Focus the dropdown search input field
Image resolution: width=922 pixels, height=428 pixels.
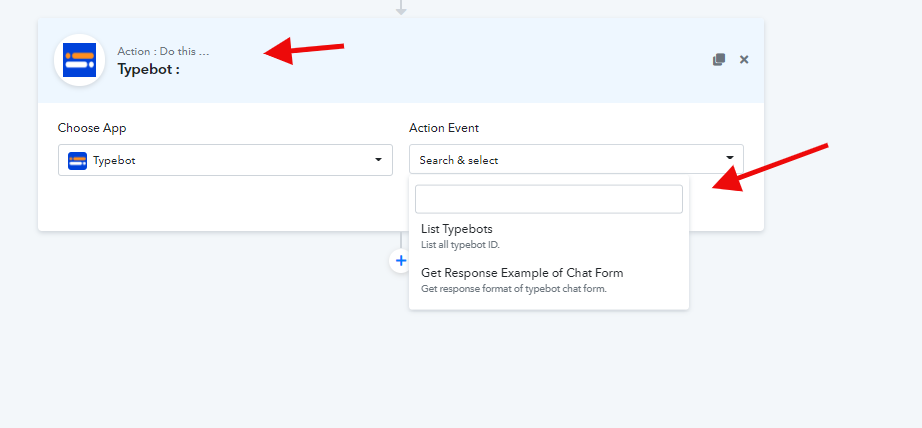tap(549, 199)
